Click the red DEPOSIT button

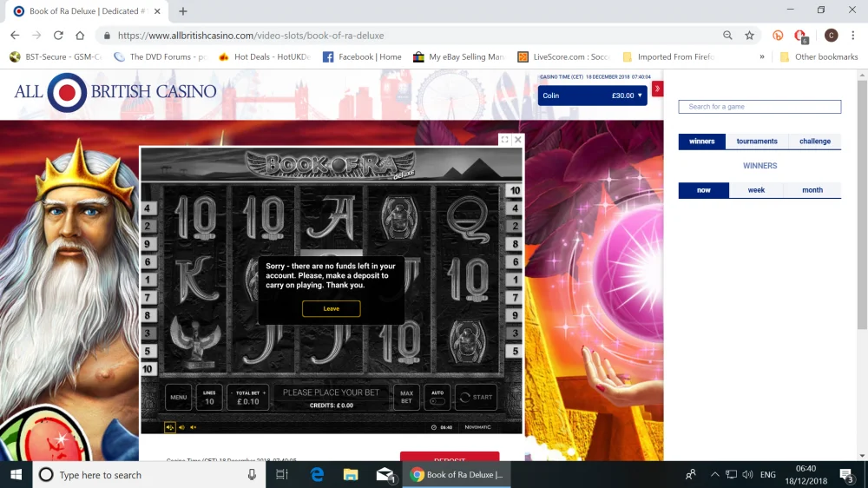pos(450,457)
